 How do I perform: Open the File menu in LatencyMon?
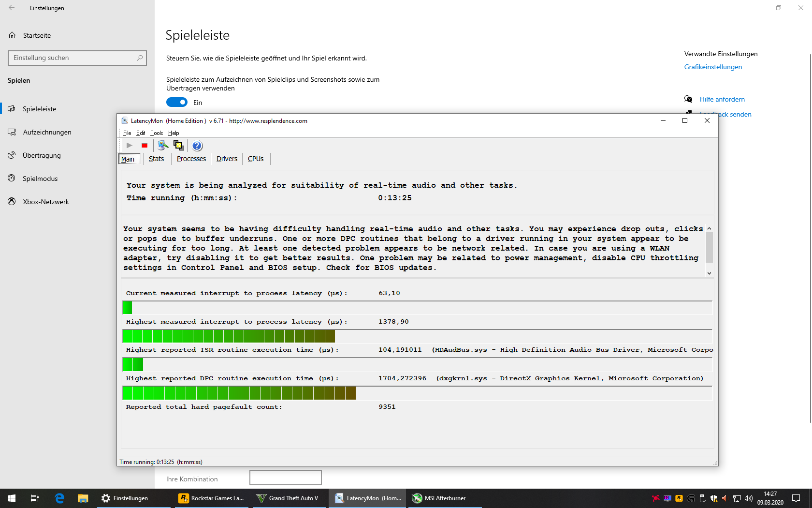[x=127, y=133]
